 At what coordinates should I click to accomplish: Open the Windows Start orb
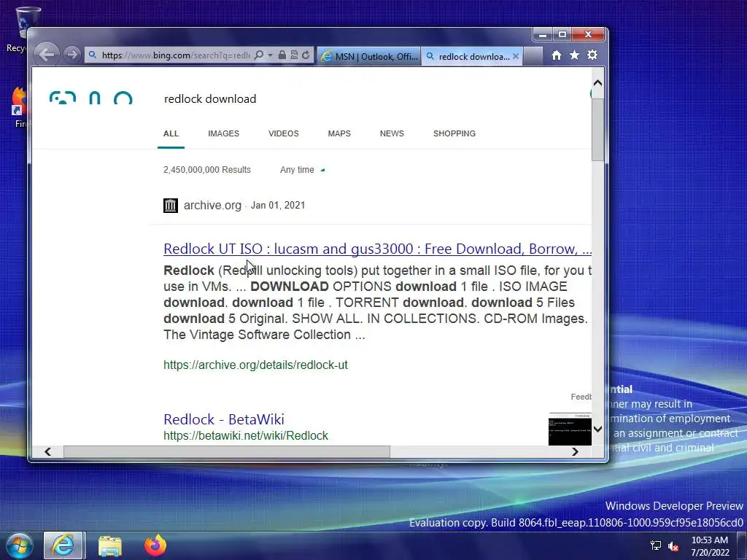click(19, 545)
